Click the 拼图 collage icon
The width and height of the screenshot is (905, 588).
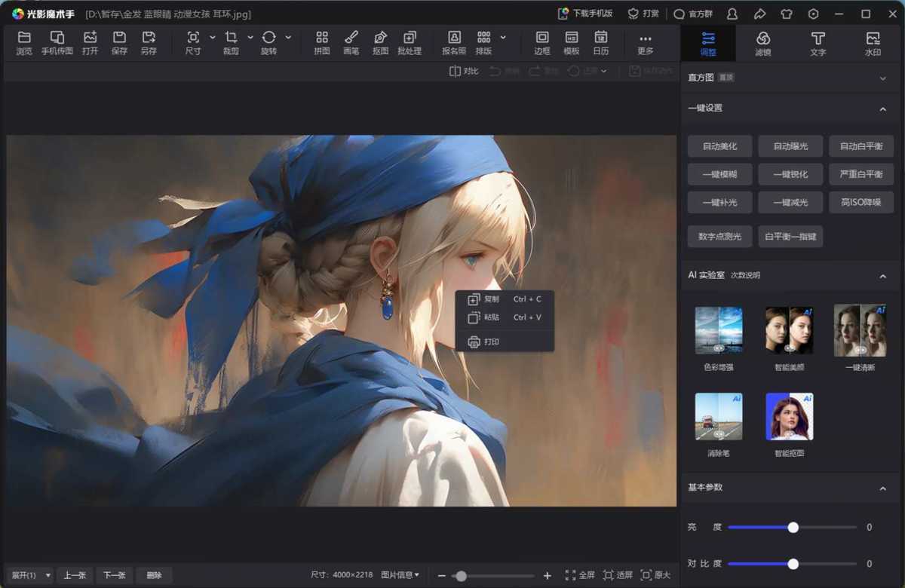click(321, 42)
